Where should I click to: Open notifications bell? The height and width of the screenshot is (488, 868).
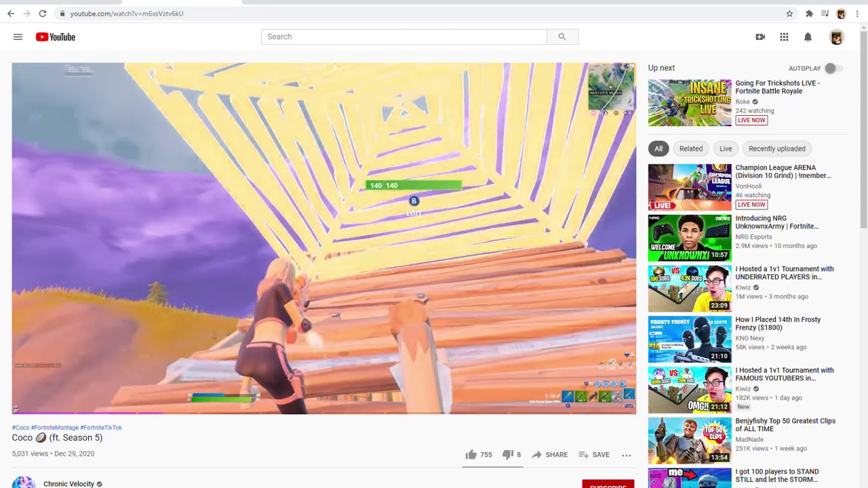808,37
